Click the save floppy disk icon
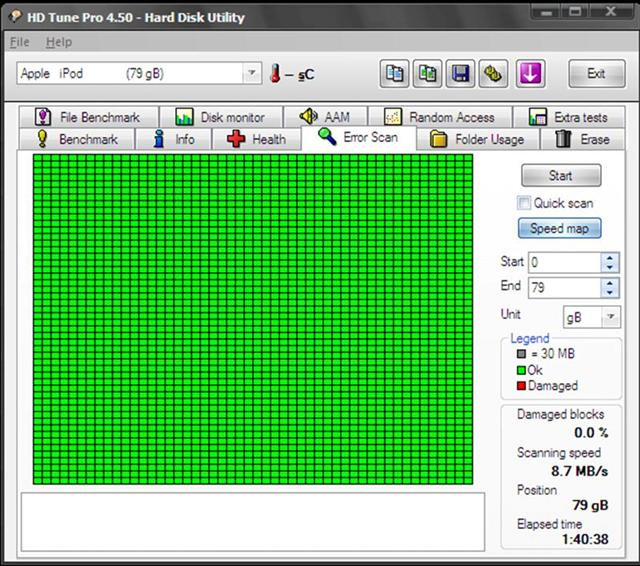The width and height of the screenshot is (640, 566). 461,74
